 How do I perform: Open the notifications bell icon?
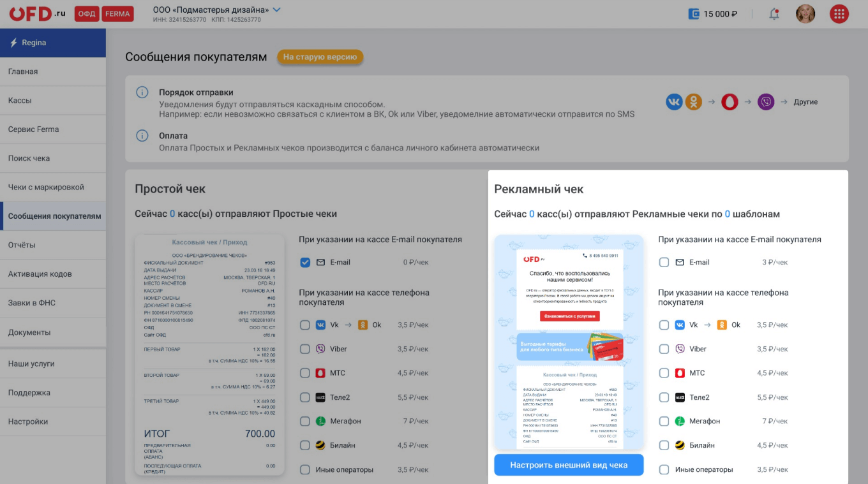774,14
